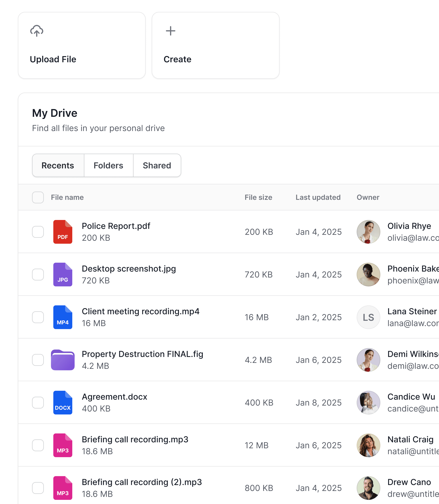Click Olivia Rhye's avatar
This screenshot has width=439, height=504.
(368, 232)
